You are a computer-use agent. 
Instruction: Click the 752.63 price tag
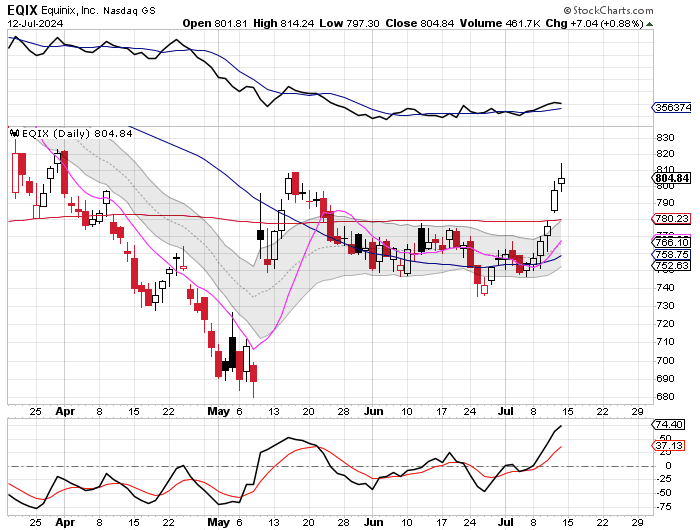670,266
